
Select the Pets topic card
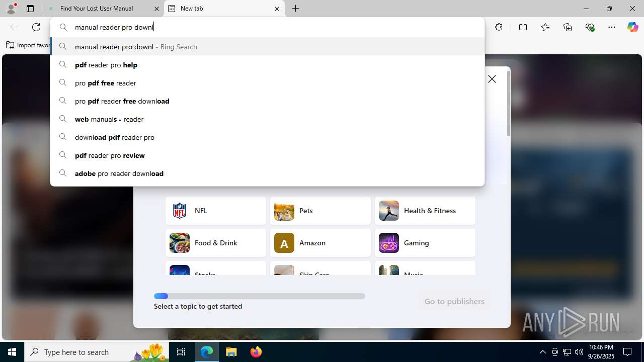320,211
